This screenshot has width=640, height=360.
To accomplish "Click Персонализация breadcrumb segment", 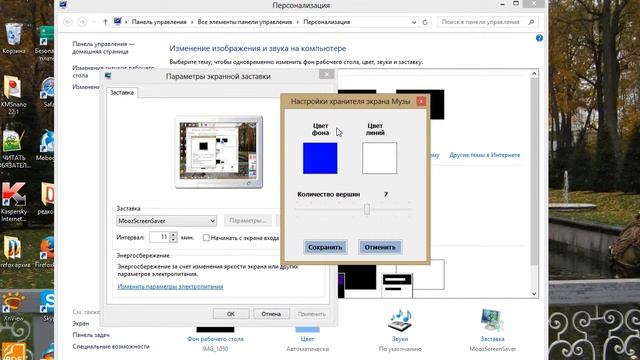I will coord(327,22).
